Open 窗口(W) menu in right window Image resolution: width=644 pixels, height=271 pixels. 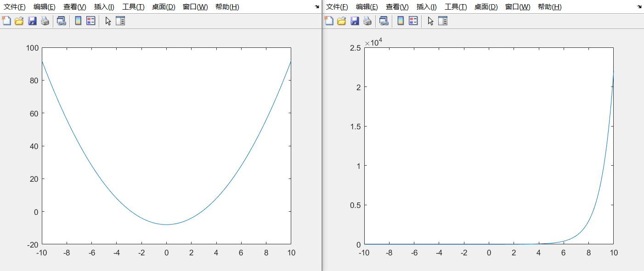click(518, 7)
